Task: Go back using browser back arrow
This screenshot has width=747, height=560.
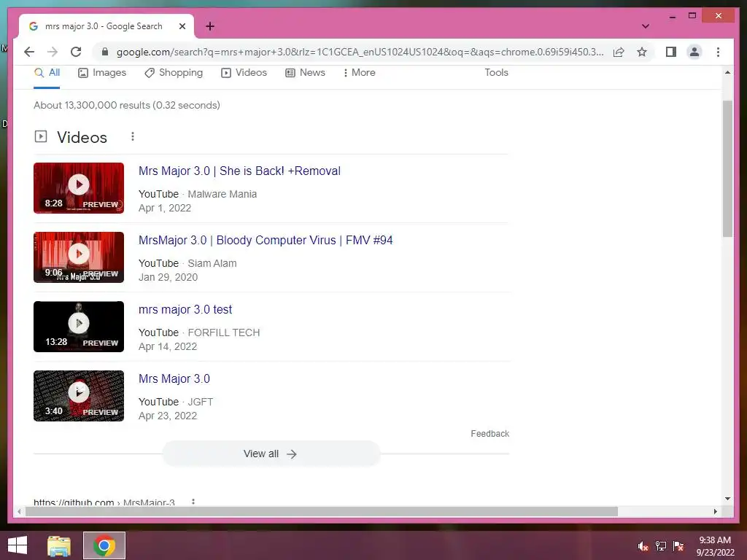Action: pos(29,52)
